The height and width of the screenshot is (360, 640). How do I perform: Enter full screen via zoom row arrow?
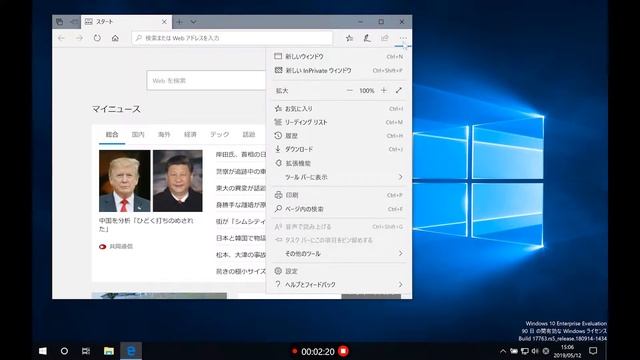click(399, 90)
